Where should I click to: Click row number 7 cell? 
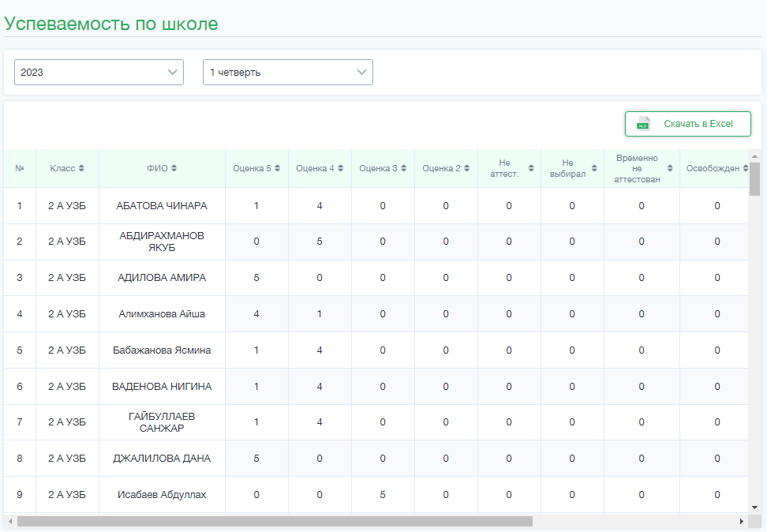click(x=20, y=421)
